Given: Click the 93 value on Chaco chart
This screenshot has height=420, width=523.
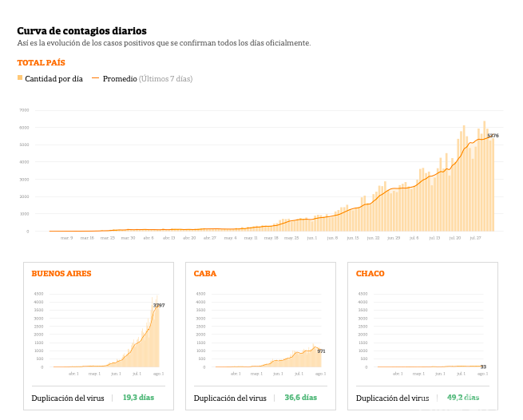Looking at the screenshot, I should click(x=483, y=367).
